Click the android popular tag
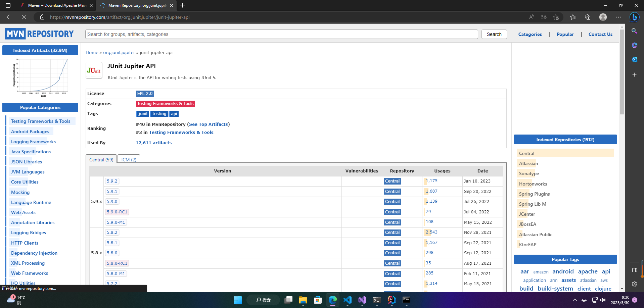 563,271
